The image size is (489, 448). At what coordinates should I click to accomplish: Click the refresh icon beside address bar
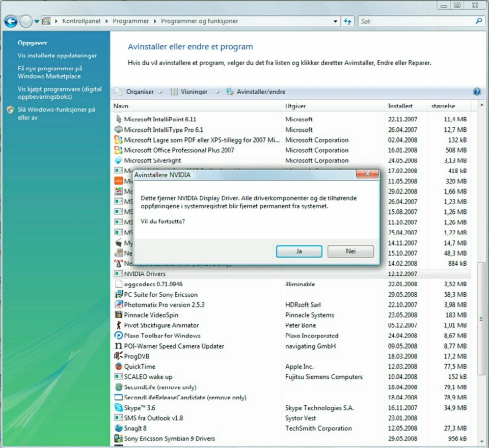click(x=347, y=21)
